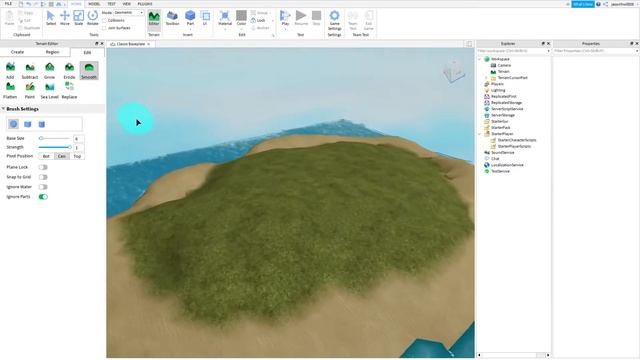Select the sphere brush shape
Screen dimensions: 640x360
coord(13,124)
